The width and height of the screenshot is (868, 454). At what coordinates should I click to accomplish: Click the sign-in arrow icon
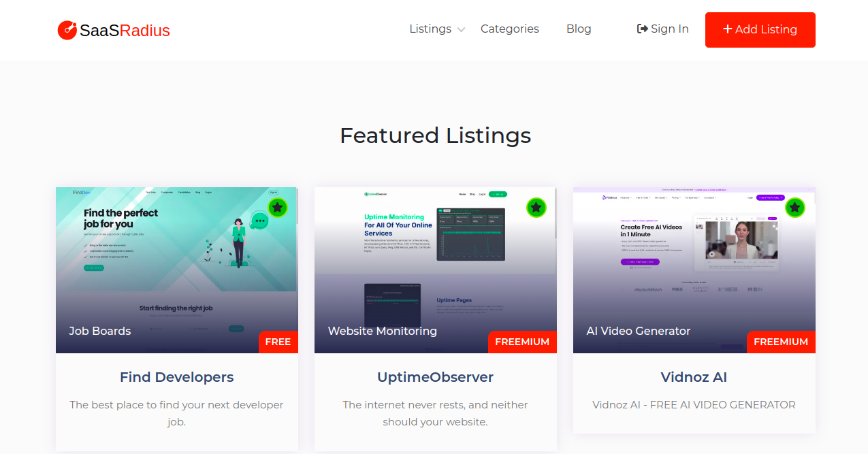click(642, 29)
